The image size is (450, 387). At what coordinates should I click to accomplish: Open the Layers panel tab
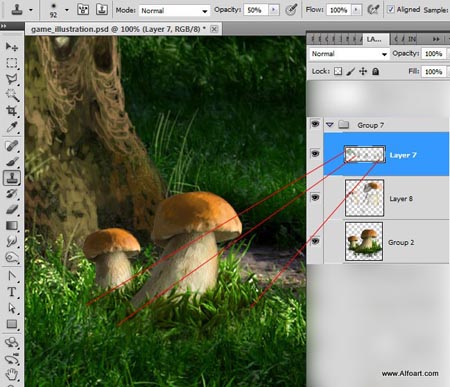(x=375, y=39)
